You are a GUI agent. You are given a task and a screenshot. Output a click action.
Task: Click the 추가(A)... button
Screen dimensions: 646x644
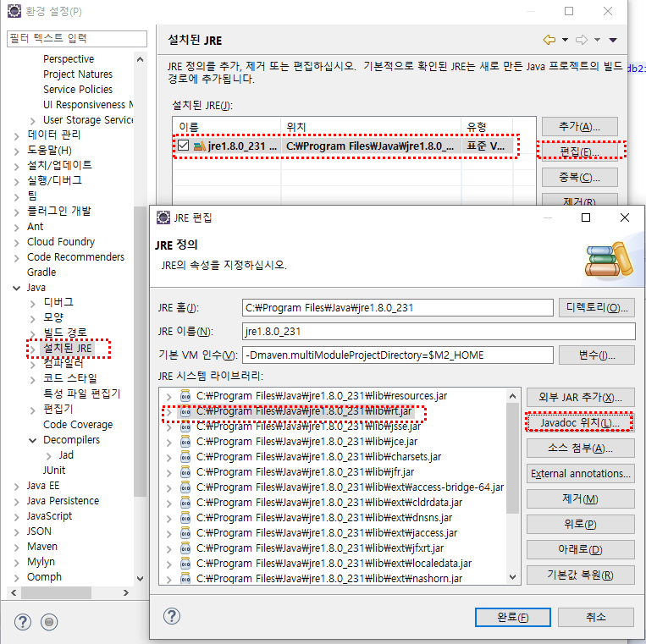[x=580, y=126]
